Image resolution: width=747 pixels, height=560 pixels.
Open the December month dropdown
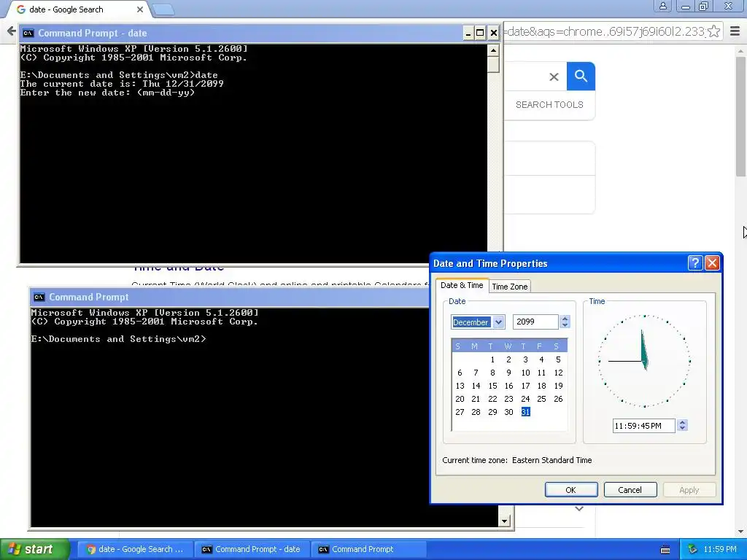point(498,322)
